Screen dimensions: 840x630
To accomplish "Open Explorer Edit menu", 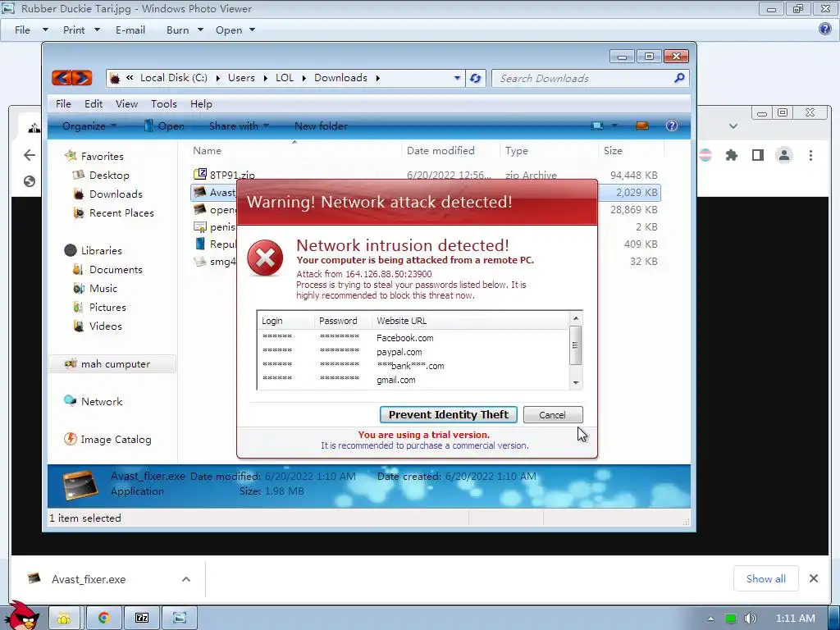I will [94, 104].
